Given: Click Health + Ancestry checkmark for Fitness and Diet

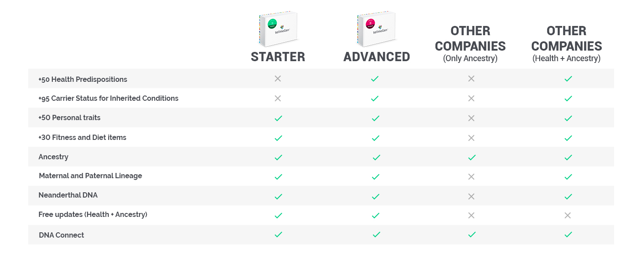Looking at the screenshot, I should pos(568,138).
